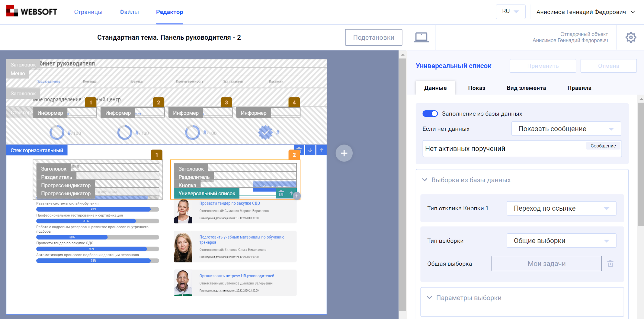The width and height of the screenshot is (644, 319).
Task: Delete the Универсальный список element
Action: pos(282,193)
